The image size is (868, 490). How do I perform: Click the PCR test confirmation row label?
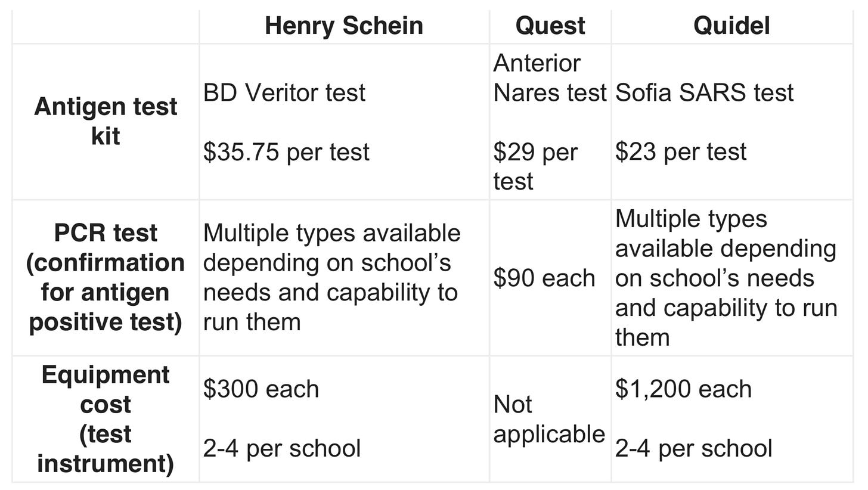pos(106,277)
